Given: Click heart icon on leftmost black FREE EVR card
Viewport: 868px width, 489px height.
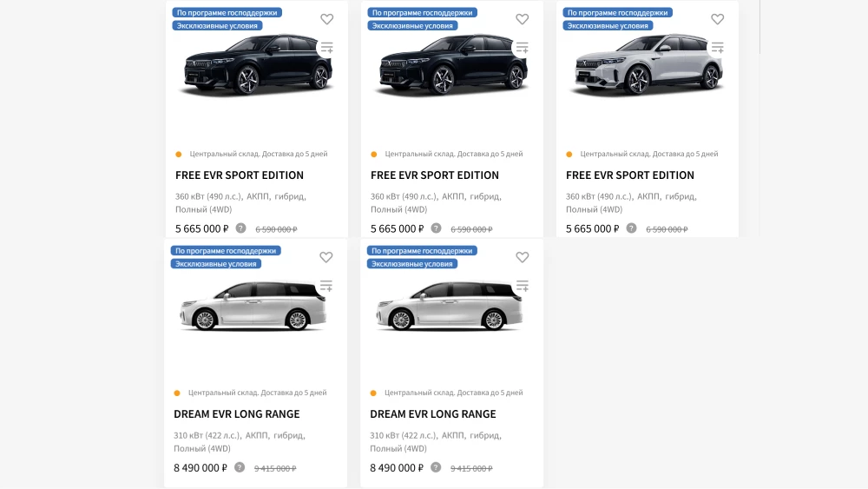Looking at the screenshot, I should pos(326,19).
